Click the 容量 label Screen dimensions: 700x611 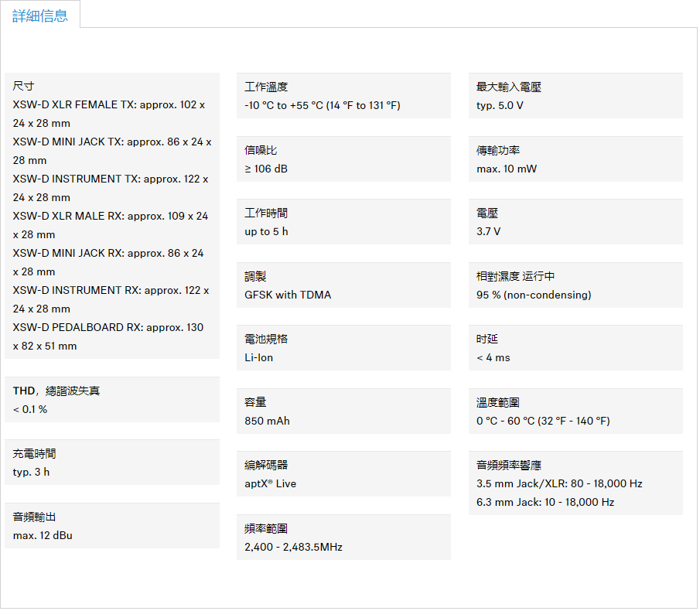tap(255, 403)
